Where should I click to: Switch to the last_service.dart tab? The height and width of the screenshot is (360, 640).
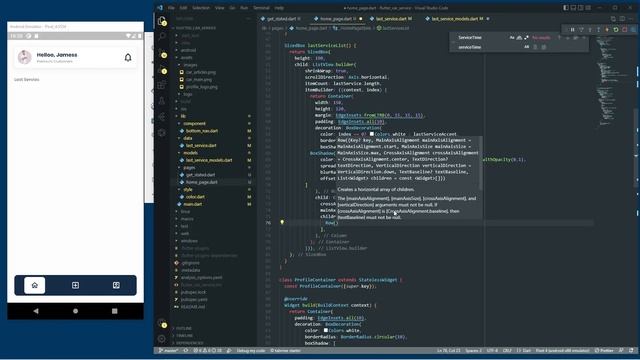tap(391, 19)
